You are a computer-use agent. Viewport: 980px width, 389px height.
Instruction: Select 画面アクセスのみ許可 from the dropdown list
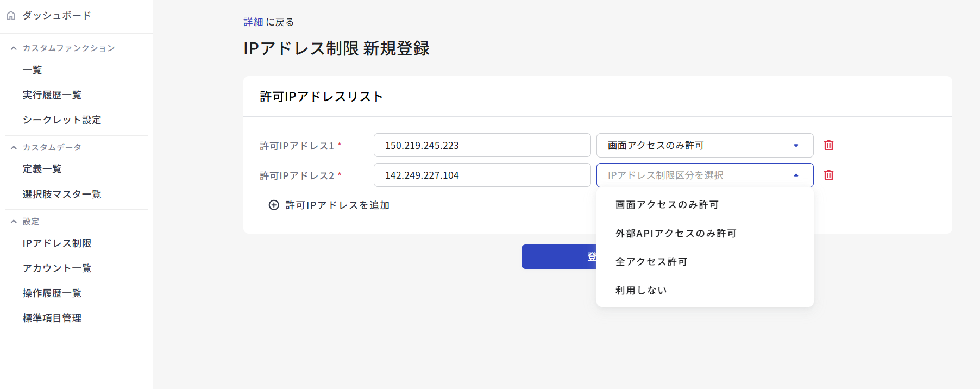(667, 205)
